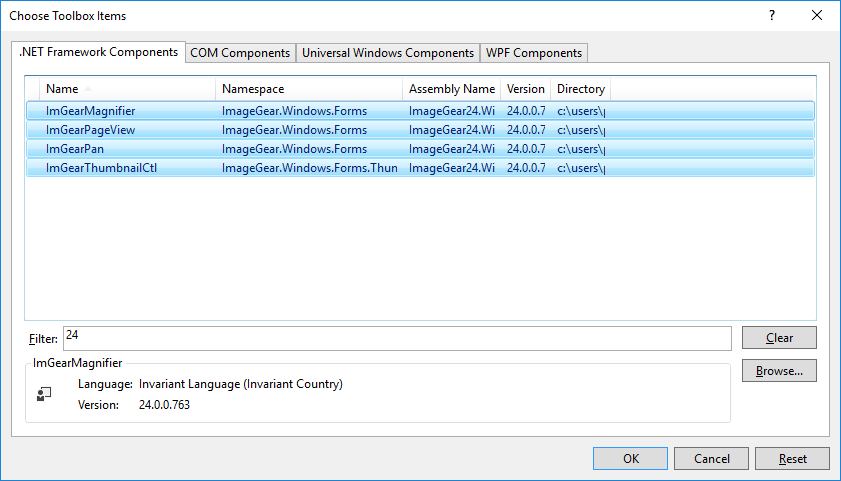Image resolution: width=841 pixels, height=481 pixels.
Task: Click the 24.0.0.763 version value
Action: [x=164, y=405]
